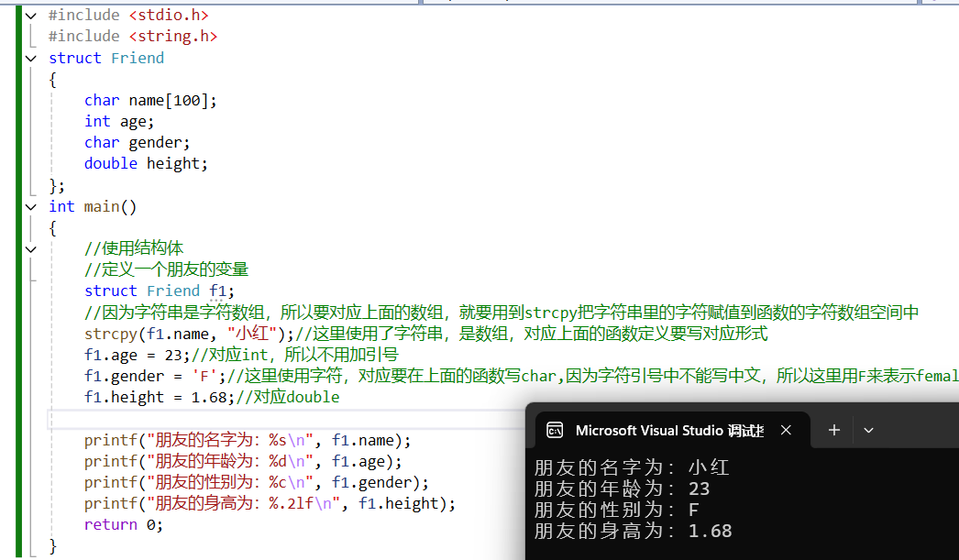Click the strcpy function call
The image size is (959, 560).
click(x=190, y=334)
